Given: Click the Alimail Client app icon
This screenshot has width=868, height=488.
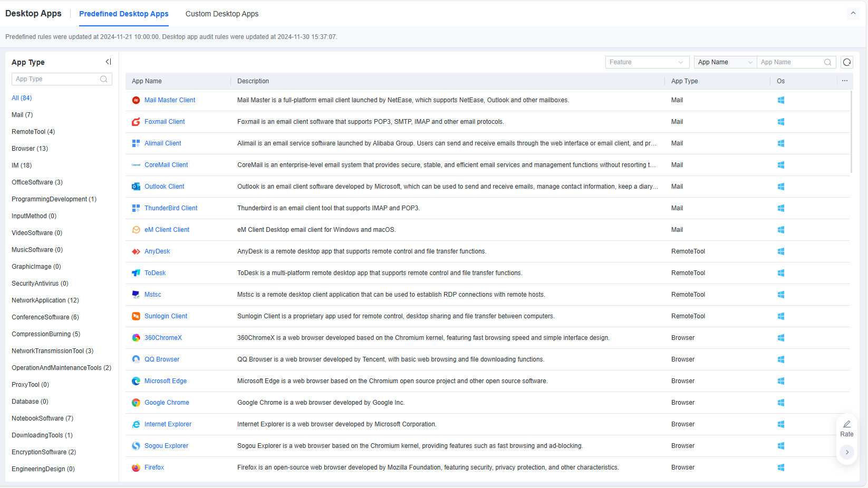Looking at the screenshot, I should [x=136, y=143].
